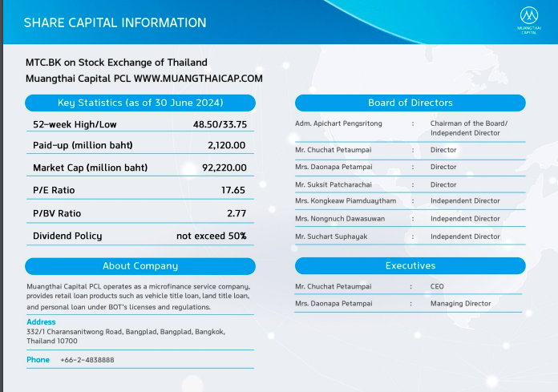
Task: Select the P/BV Ratio label
Action: pyautogui.click(x=57, y=213)
